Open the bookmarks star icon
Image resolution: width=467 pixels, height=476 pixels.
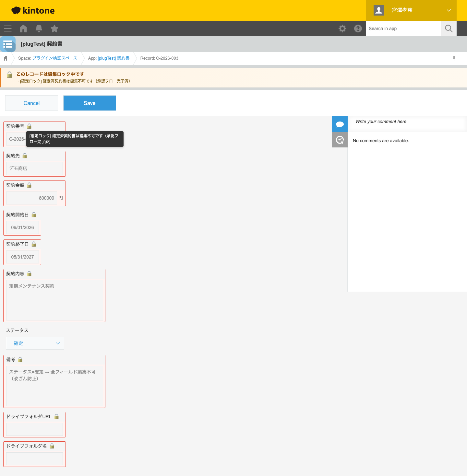54,29
